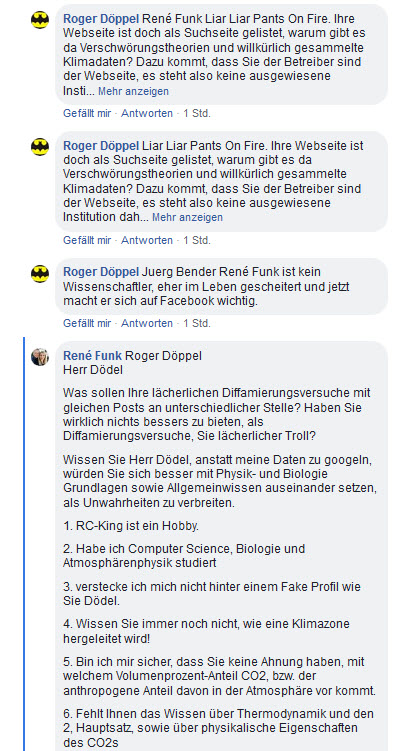Screen dimensions: 399x751
Task: Click Batman avatar on second comment
Action: [40, 147]
